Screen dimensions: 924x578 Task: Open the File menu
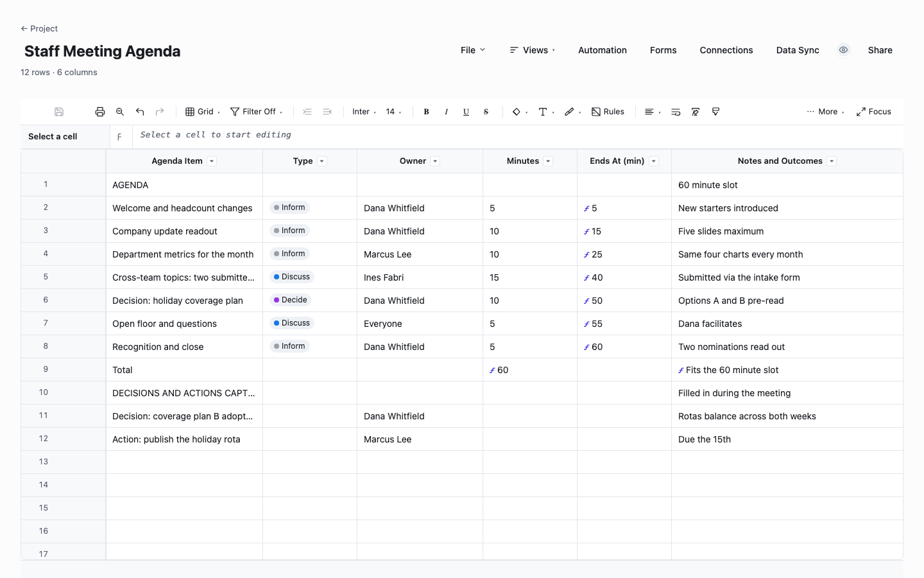coord(473,50)
